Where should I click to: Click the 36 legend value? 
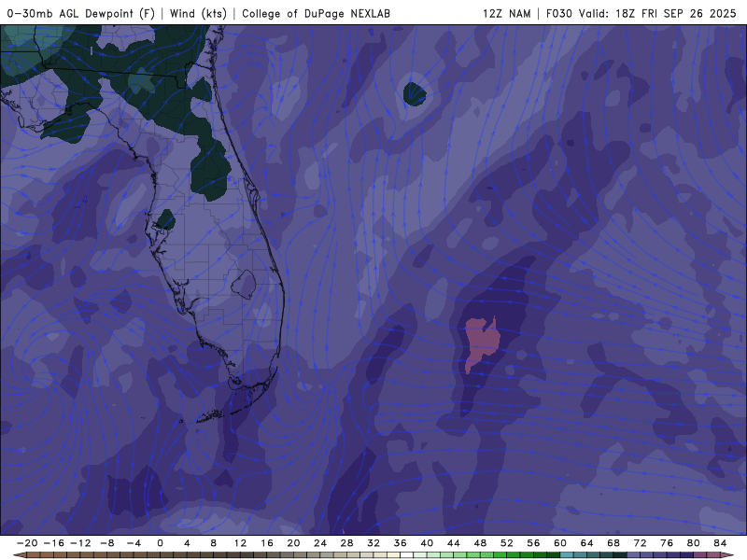click(401, 543)
